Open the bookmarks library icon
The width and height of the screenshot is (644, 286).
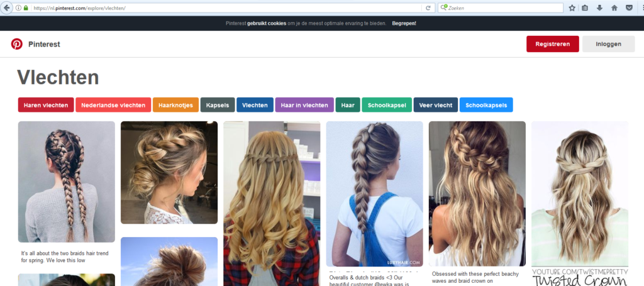(586, 8)
